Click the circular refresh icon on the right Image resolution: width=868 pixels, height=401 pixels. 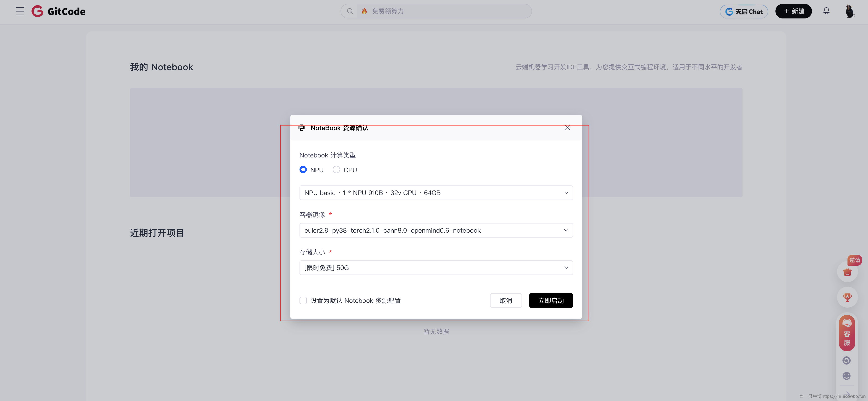point(847,360)
